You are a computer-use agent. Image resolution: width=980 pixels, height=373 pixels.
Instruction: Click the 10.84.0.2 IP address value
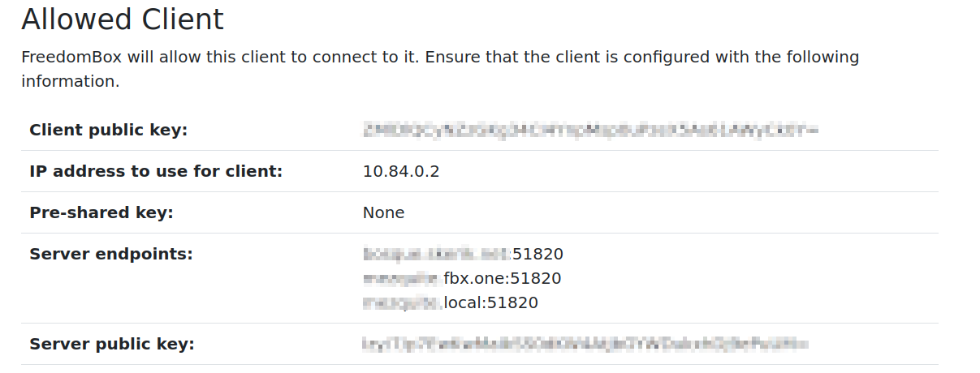(401, 171)
